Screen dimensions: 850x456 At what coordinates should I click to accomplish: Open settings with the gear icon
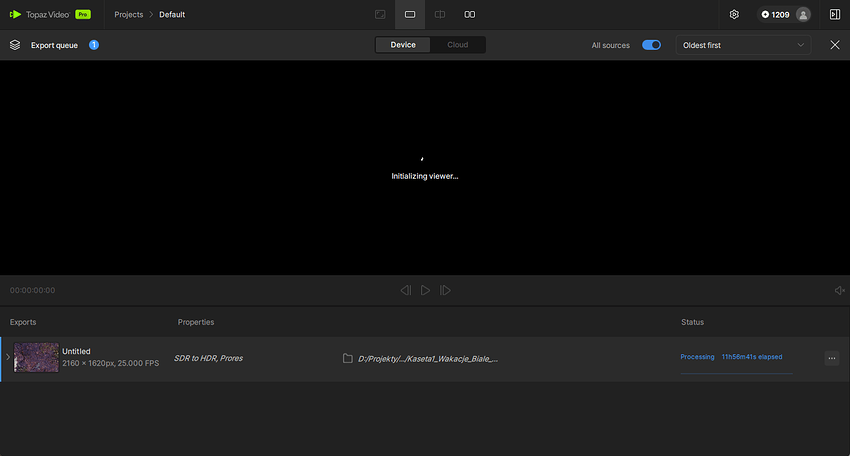[x=734, y=15]
